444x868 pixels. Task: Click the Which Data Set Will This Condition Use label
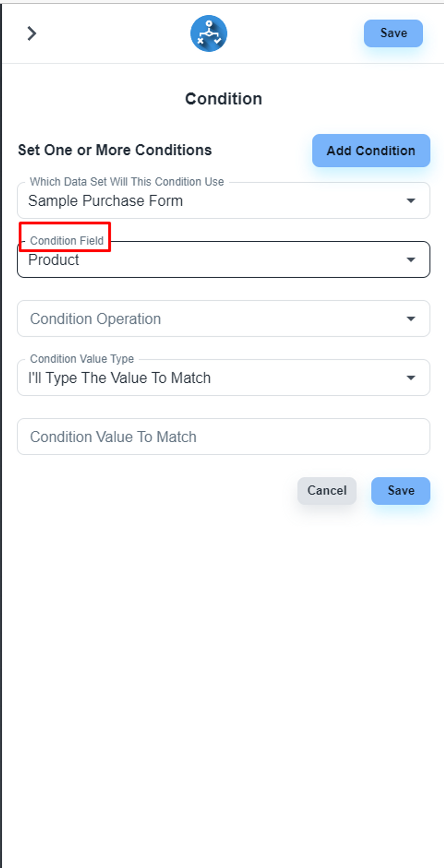pyautogui.click(x=127, y=182)
